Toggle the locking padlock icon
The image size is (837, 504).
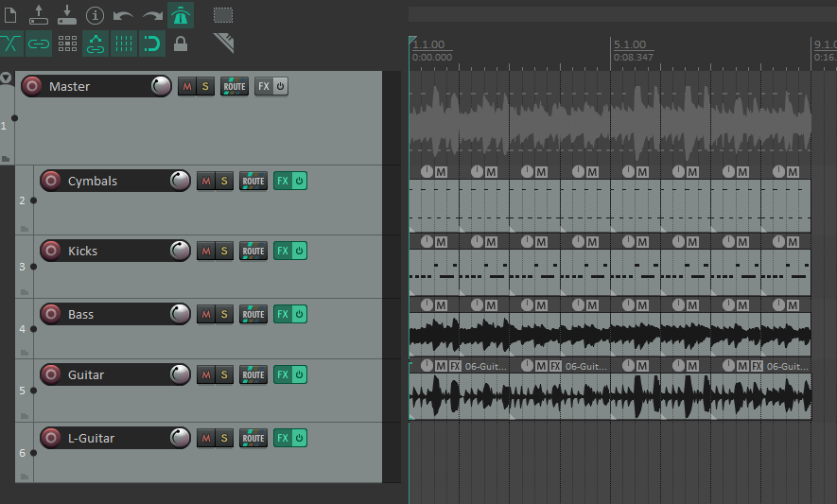tap(181, 43)
